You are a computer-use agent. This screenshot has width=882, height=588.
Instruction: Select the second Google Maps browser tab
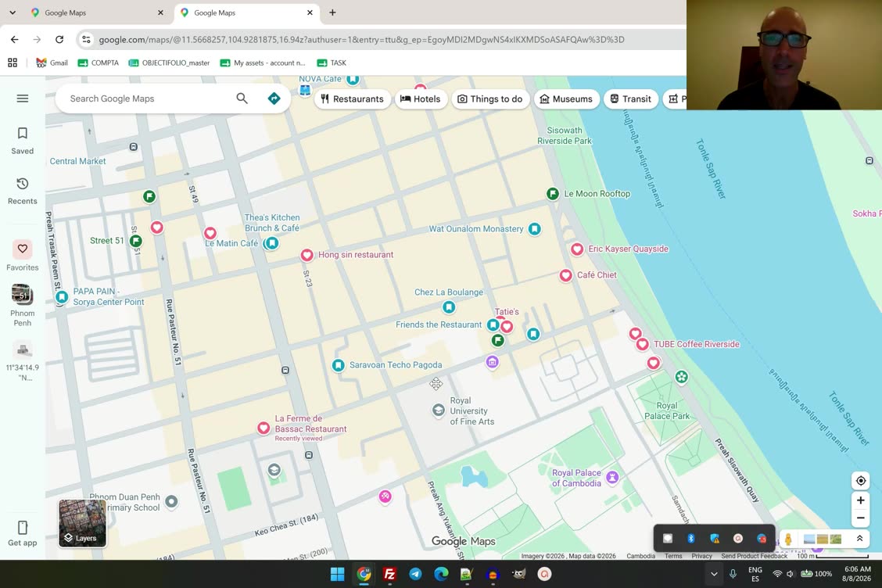click(246, 13)
